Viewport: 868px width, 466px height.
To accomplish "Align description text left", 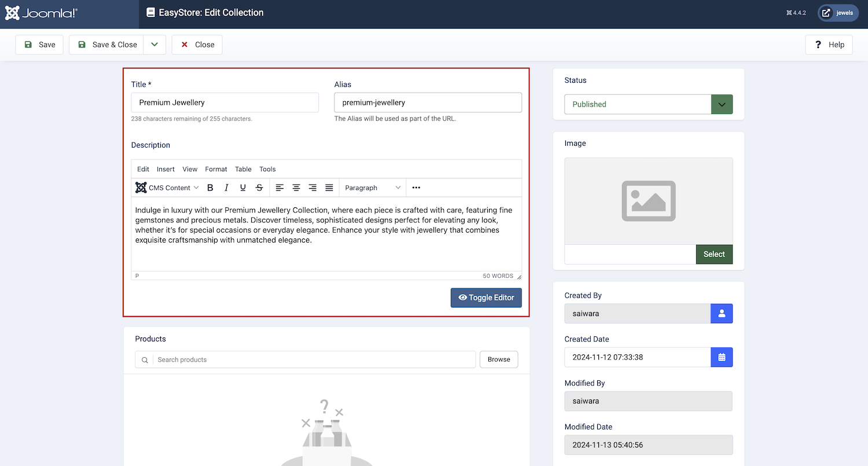I will (279, 188).
